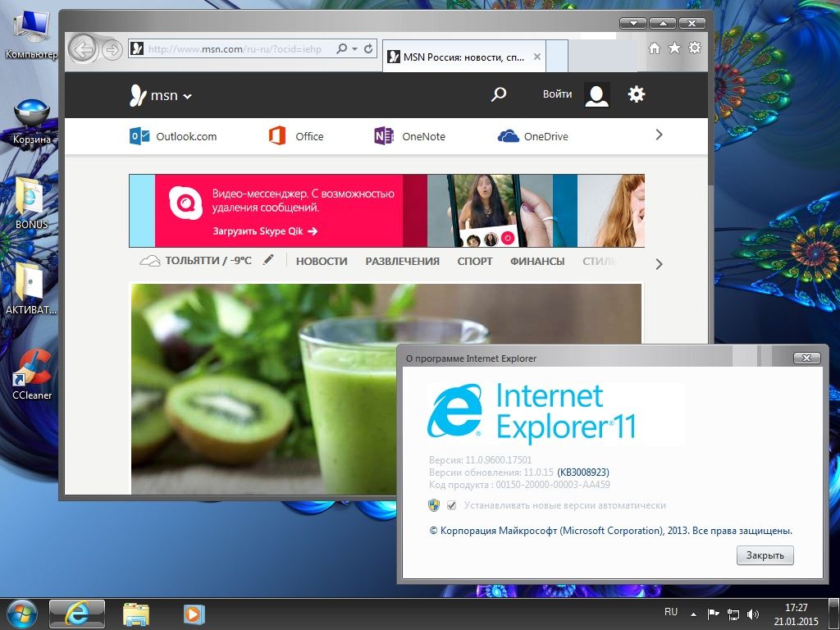840x630 pixels.
Task: Click Загрузить Skype Qik banner link
Action: [265, 231]
